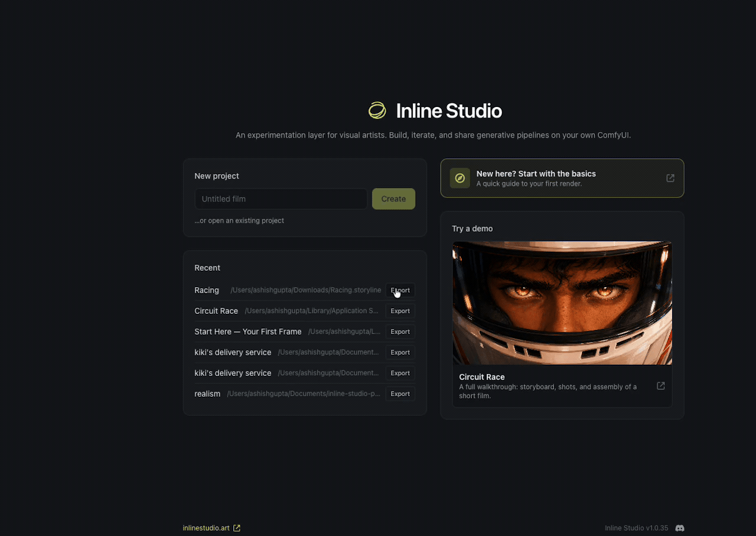Open Circuit Race from the Recent list
Image resolution: width=756 pixels, height=536 pixels.
216,311
